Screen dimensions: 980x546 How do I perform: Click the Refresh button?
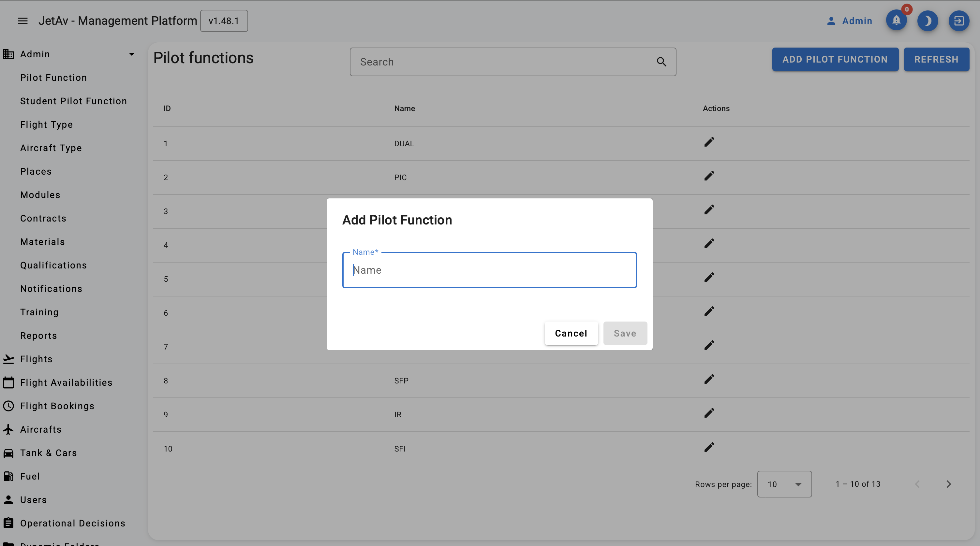coord(936,59)
